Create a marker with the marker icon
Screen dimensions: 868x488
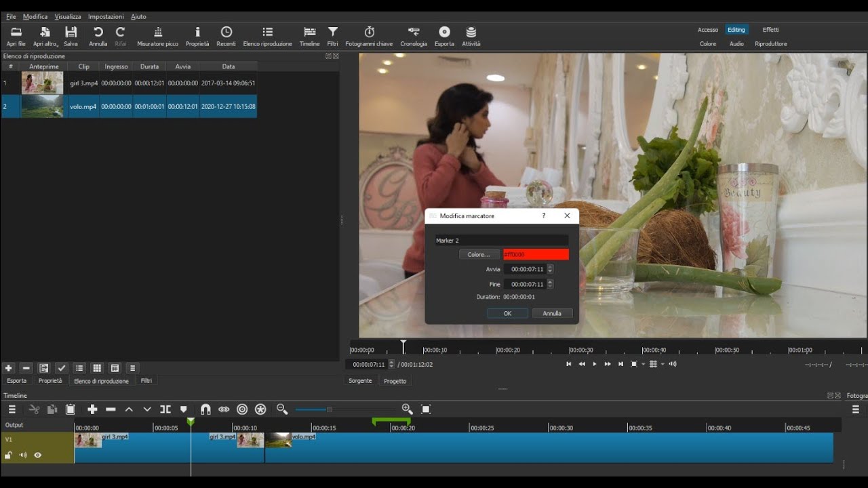pos(184,409)
